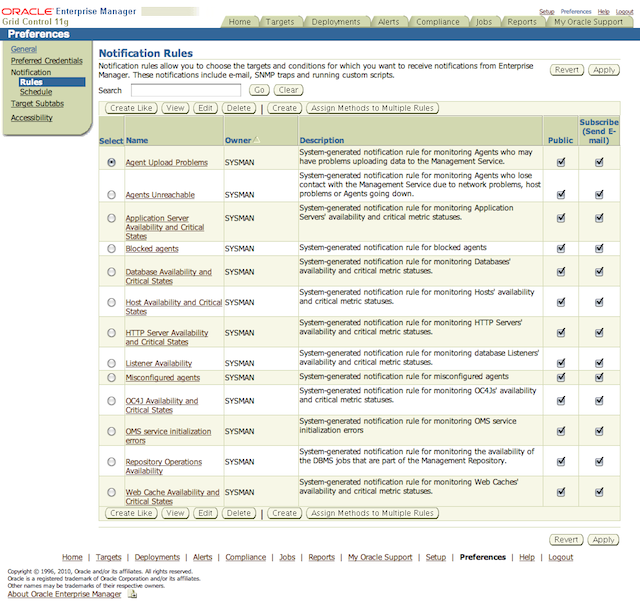Screen dimensions: 640x604
Task: Select the Blocked agents rule radio button
Action: click(111, 248)
